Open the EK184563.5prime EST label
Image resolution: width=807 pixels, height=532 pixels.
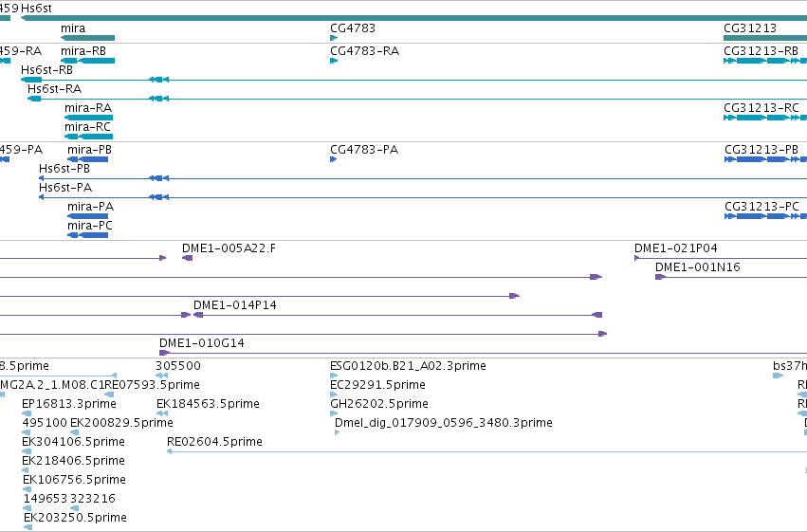tap(208, 404)
